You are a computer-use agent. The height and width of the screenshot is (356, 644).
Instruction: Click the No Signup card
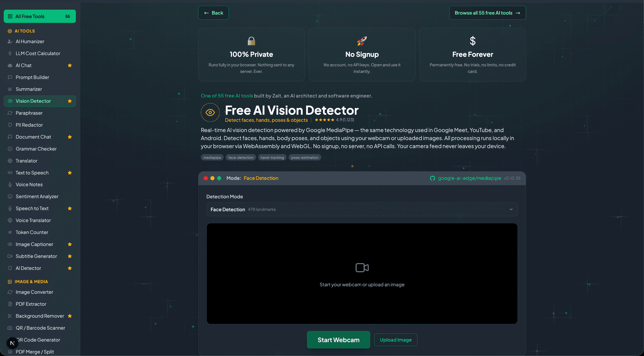(x=362, y=54)
